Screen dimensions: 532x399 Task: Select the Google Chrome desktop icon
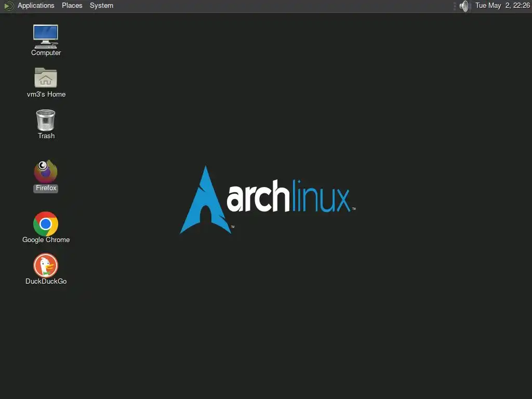click(x=46, y=223)
